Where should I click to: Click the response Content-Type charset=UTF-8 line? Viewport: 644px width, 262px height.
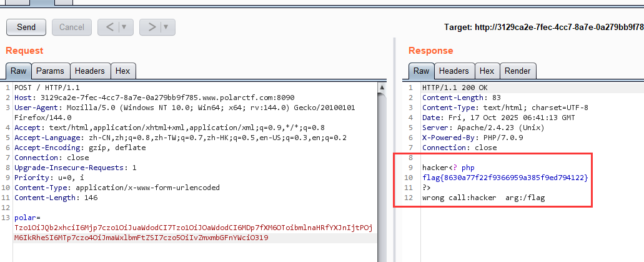(x=505, y=108)
